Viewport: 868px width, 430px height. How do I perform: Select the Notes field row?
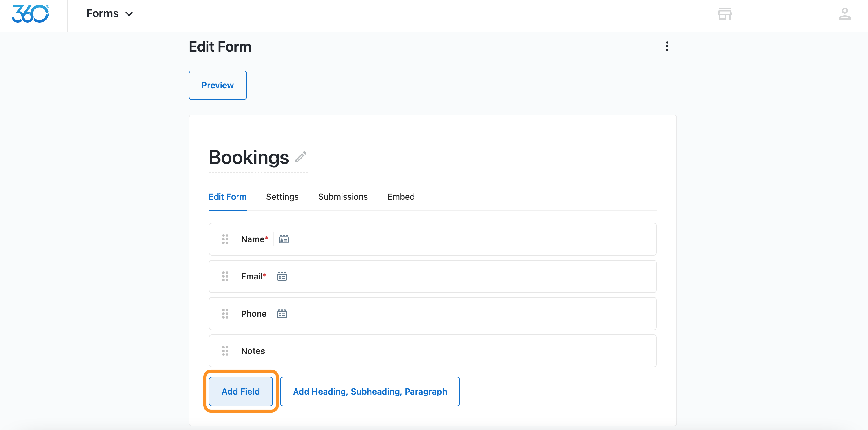[432, 351]
